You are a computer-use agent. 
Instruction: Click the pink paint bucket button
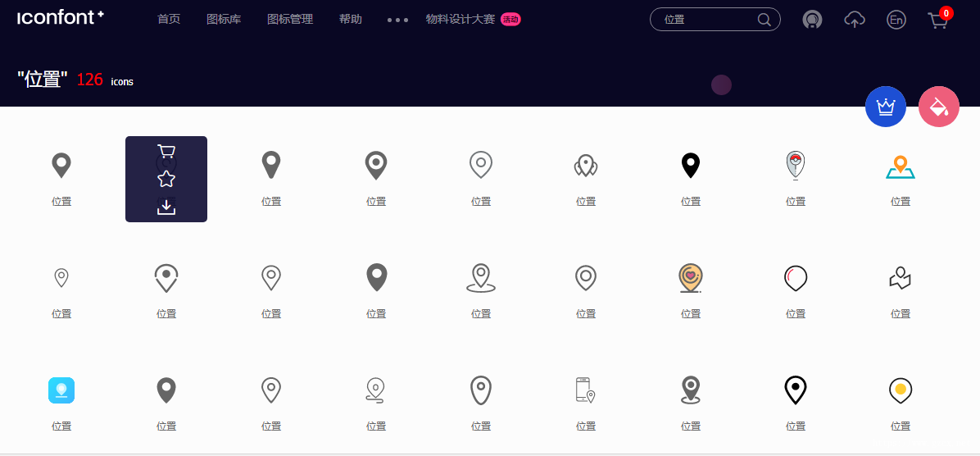[939, 107]
